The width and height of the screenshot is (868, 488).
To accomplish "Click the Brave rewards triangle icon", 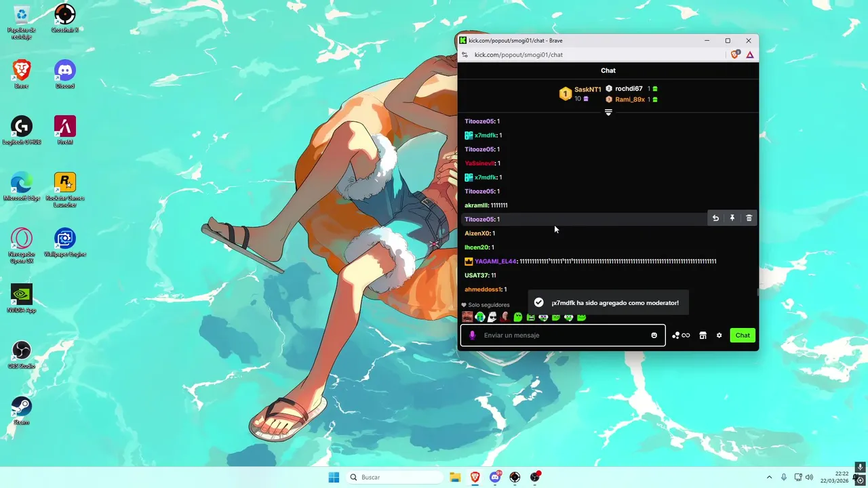I will [x=750, y=55].
